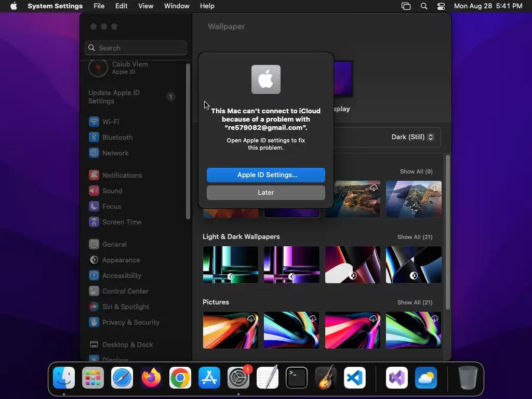Choose the orange Pictures wallpaper thumbnail
This screenshot has width=532, height=399.
(x=230, y=330)
